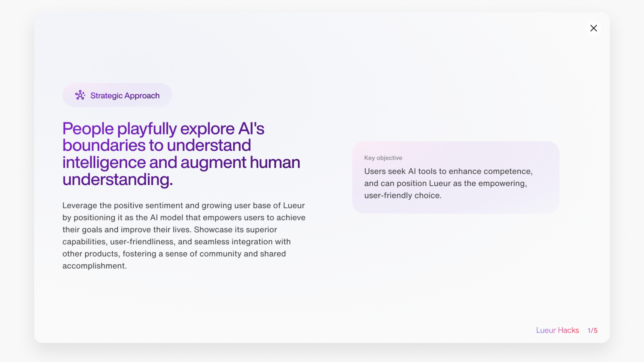Image resolution: width=644 pixels, height=362 pixels.
Task: Click the word 'Showcase' in the body paragraph
Action: [213, 230]
